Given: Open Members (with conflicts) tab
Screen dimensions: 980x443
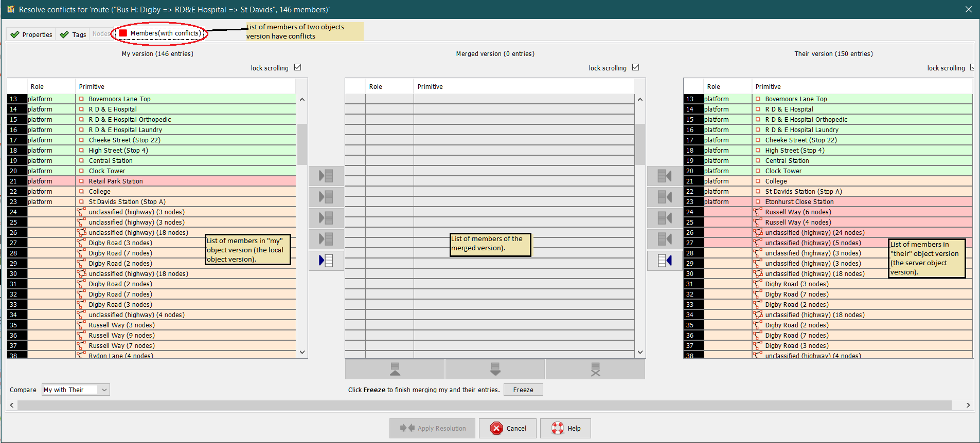Looking at the screenshot, I should pos(160,33).
